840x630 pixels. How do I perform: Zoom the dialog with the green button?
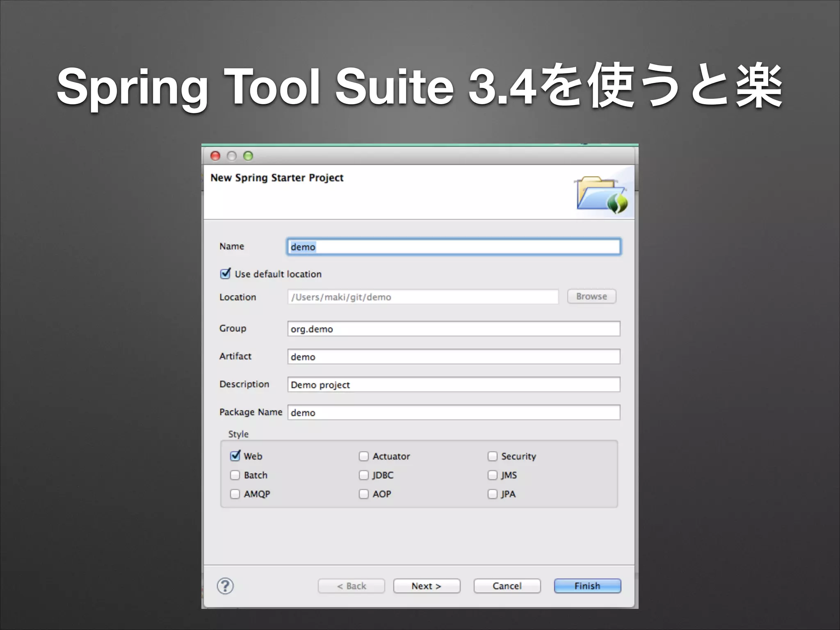click(248, 156)
